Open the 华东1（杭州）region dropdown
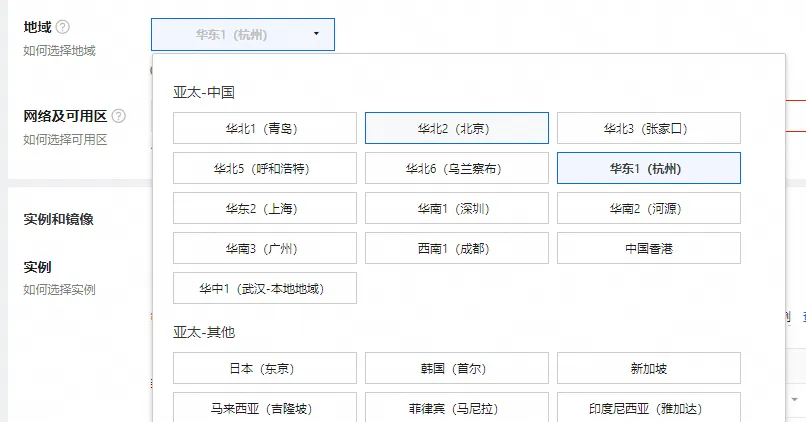 click(x=243, y=34)
